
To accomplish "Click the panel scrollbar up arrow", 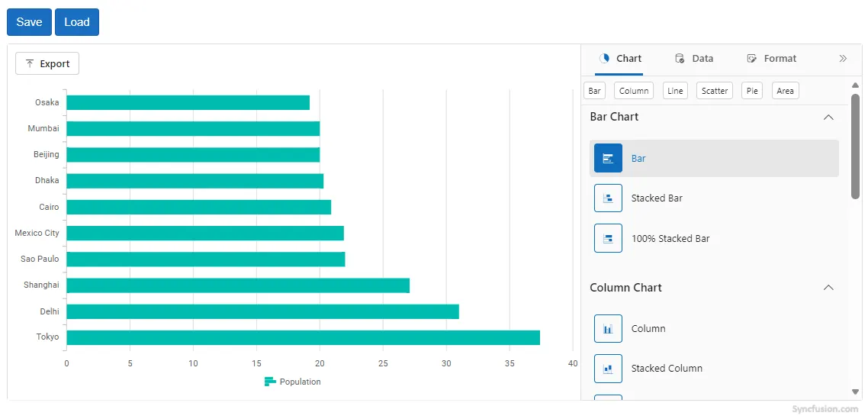I will [855, 85].
